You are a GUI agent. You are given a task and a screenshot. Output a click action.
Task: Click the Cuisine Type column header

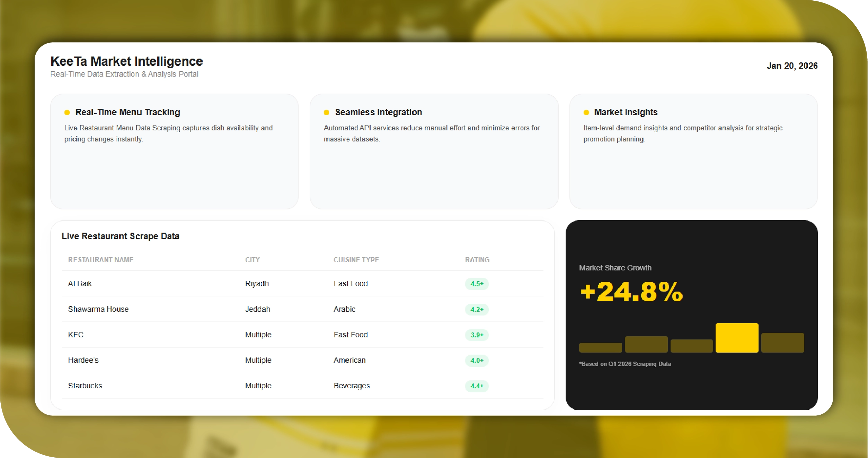pos(356,260)
